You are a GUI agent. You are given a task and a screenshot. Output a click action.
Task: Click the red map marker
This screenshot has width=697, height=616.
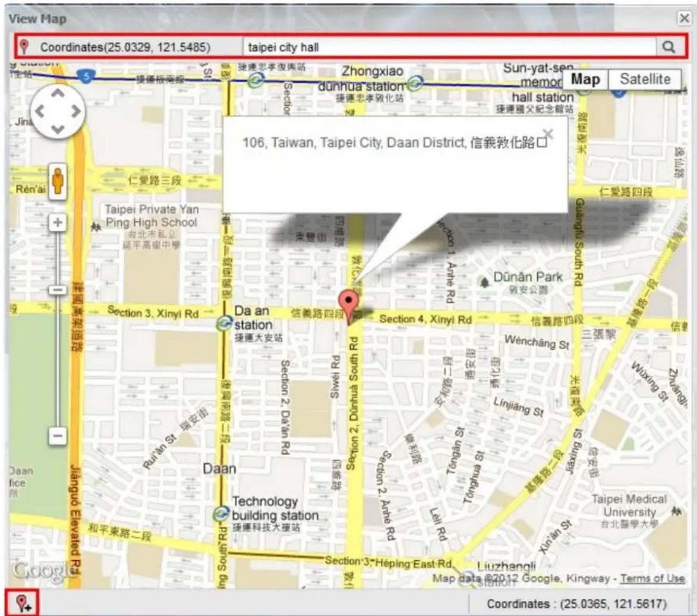click(349, 307)
